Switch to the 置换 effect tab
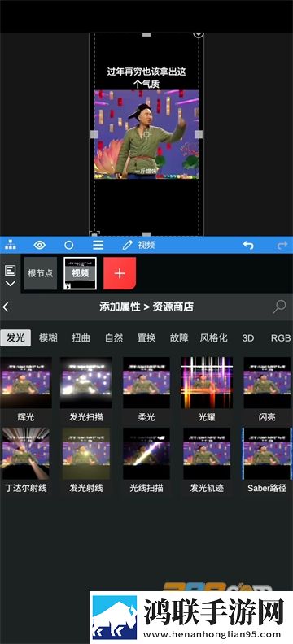This screenshot has height=644, width=293. (146, 338)
